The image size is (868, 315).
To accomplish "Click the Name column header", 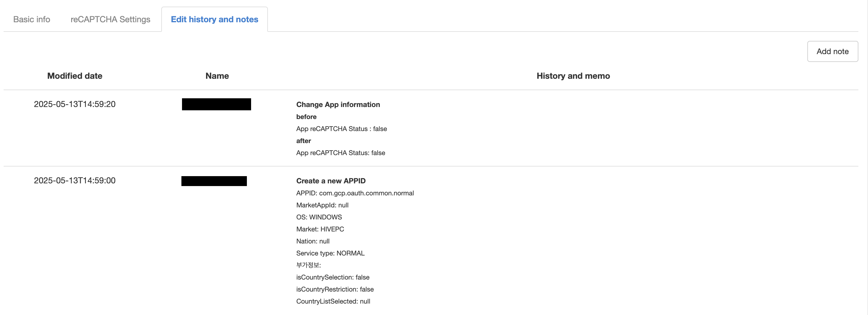I will pos(217,76).
